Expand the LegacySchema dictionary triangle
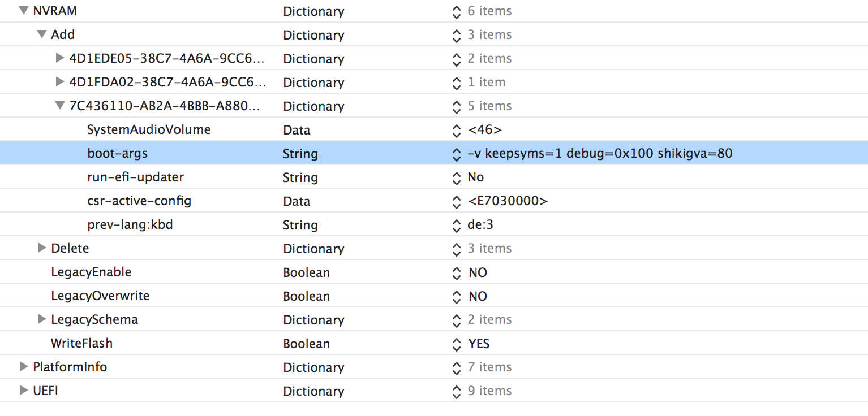Screen dimensions: 868x416 tap(41, 319)
